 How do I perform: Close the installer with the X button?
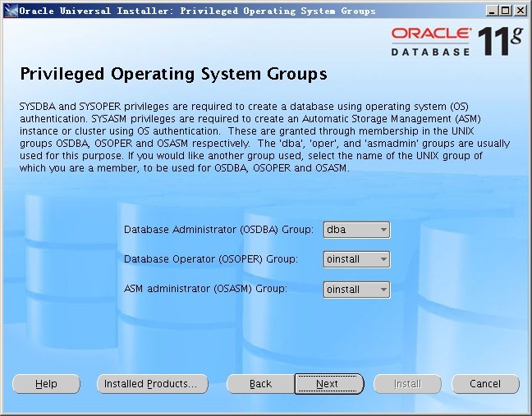pos(520,10)
